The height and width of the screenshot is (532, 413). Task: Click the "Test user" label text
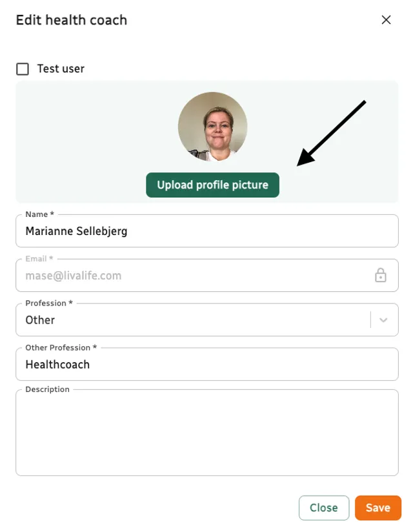coord(61,69)
